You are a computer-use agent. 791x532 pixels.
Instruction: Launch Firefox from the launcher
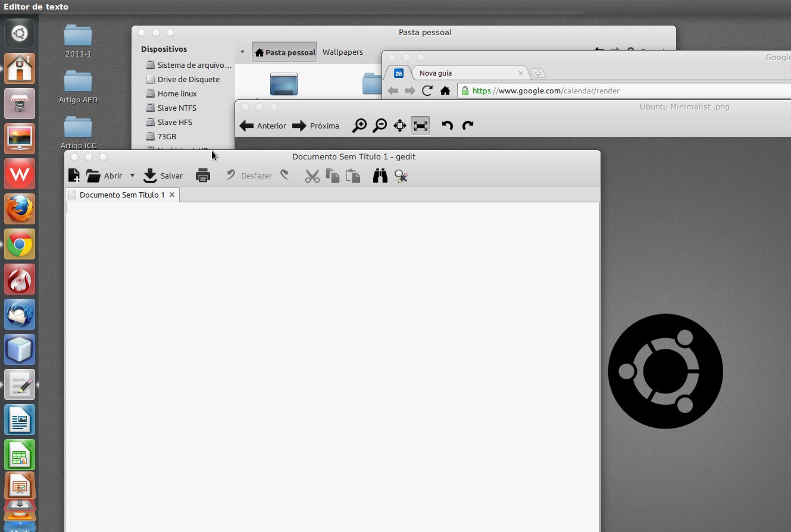tap(20, 209)
